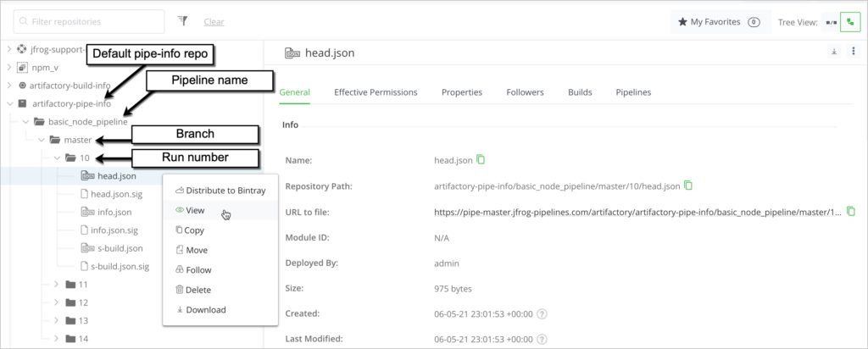Select Move in the context menu
Image resolution: width=868 pixels, height=349 pixels.
tap(220, 250)
